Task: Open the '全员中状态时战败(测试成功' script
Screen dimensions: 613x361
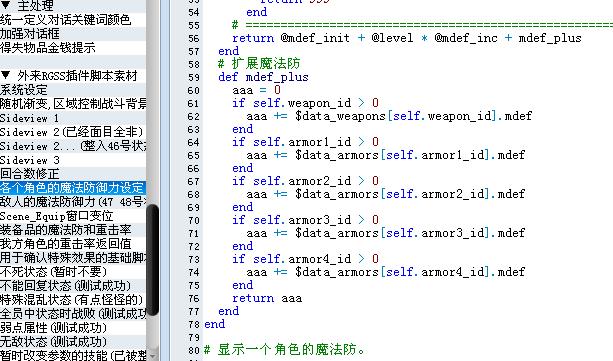Action: point(73,314)
